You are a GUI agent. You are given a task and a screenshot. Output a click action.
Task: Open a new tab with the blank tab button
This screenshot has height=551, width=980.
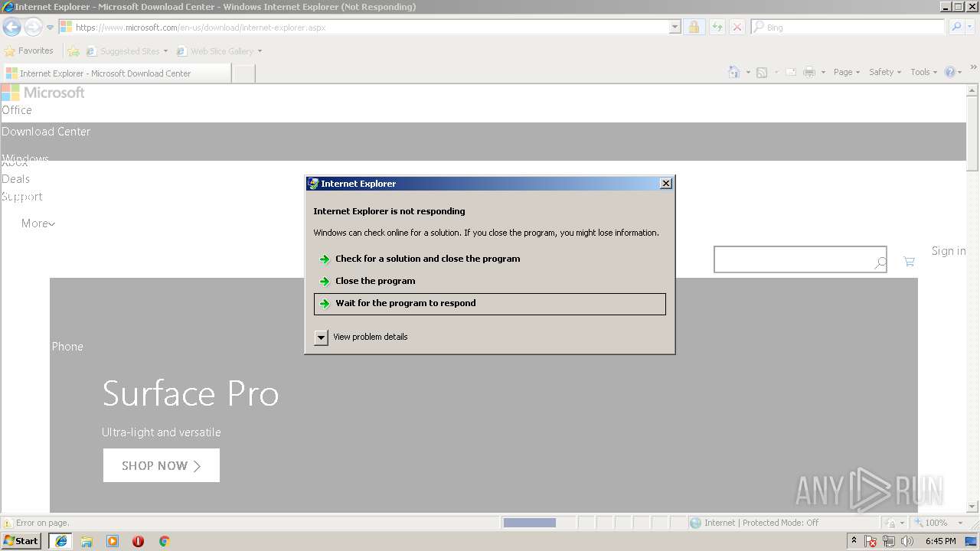(243, 73)
